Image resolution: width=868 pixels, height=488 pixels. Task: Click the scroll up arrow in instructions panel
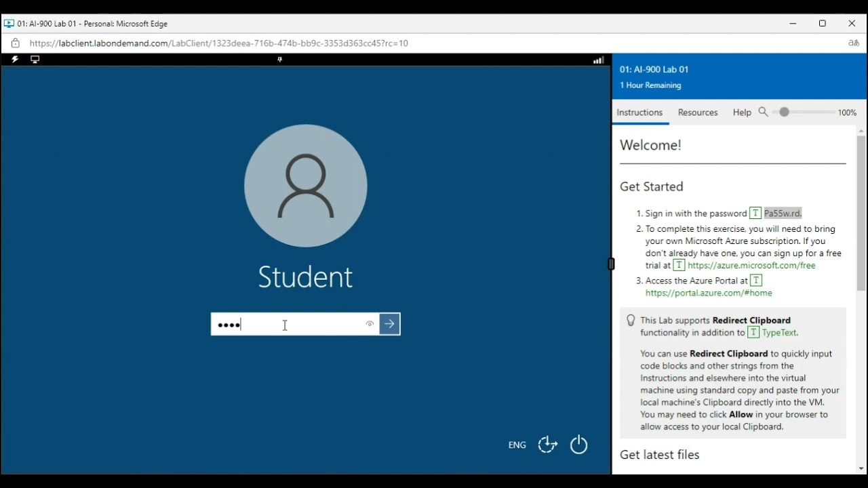[861, 130]
